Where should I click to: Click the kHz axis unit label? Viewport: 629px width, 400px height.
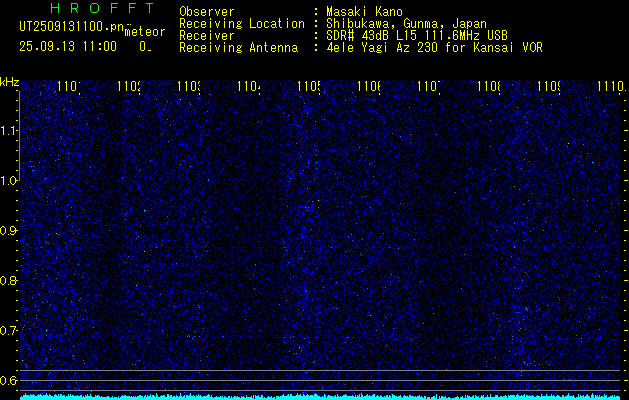pyautogui.click(x=10, y=83)
